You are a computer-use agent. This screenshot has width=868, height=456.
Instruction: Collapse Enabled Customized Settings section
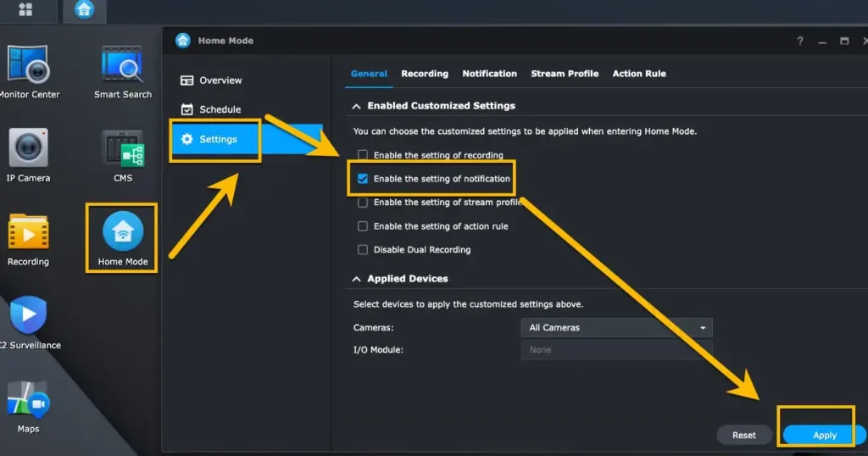click(x=357, y=106)
